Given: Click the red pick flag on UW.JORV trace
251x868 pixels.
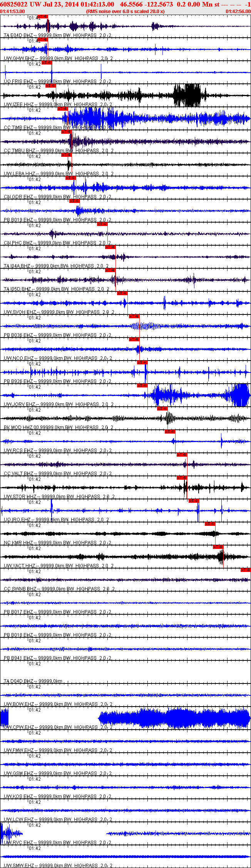Looking at the screenshot, I should click(x=142, y=386).
